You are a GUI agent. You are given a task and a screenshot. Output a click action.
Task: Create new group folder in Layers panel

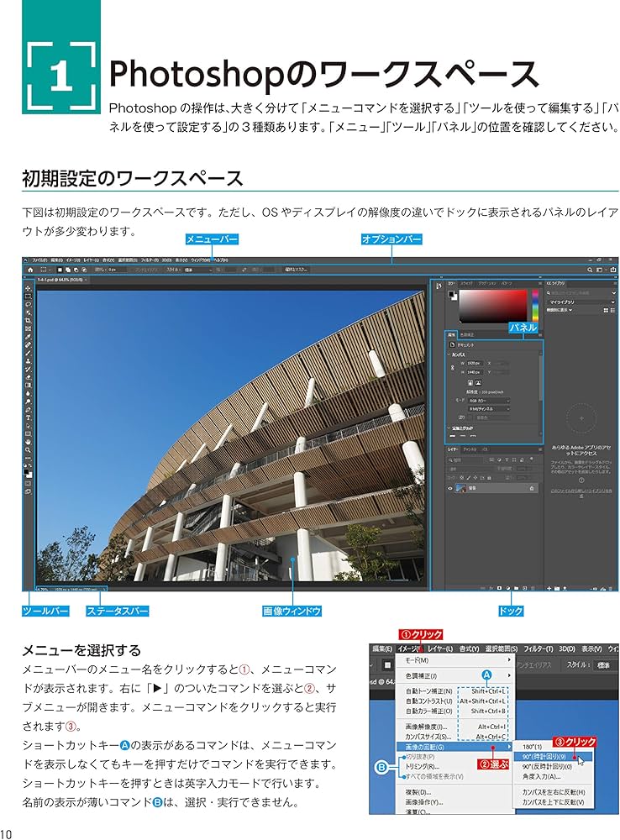point(516,588)
